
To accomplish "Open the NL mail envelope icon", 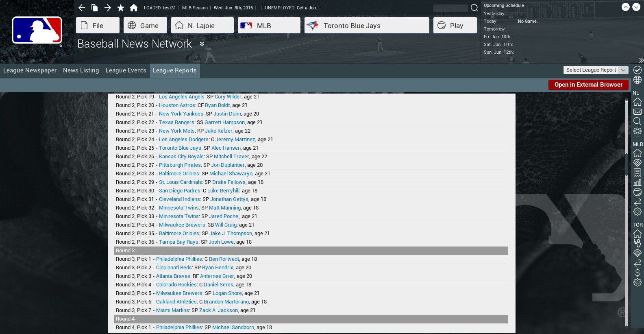I will coord(637,111).
